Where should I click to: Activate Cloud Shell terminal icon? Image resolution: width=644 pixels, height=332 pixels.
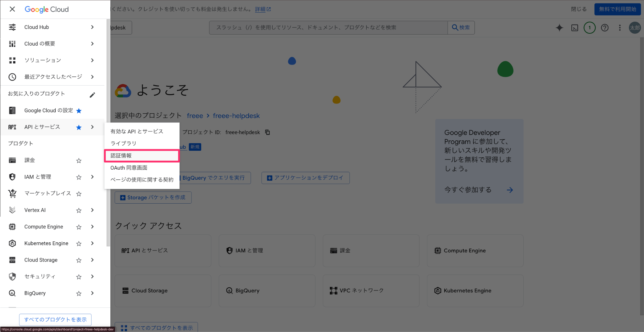pyautogui.click(x=575, y=28)
